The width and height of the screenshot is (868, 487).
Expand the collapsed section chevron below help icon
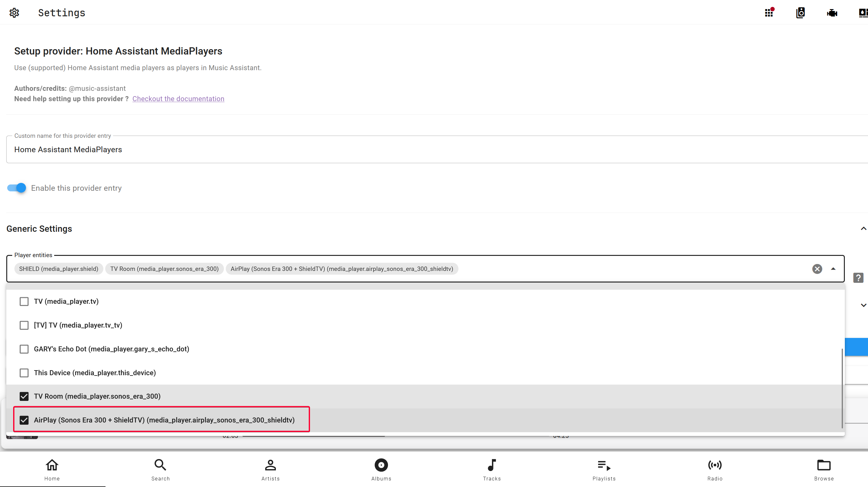[863, 305]
